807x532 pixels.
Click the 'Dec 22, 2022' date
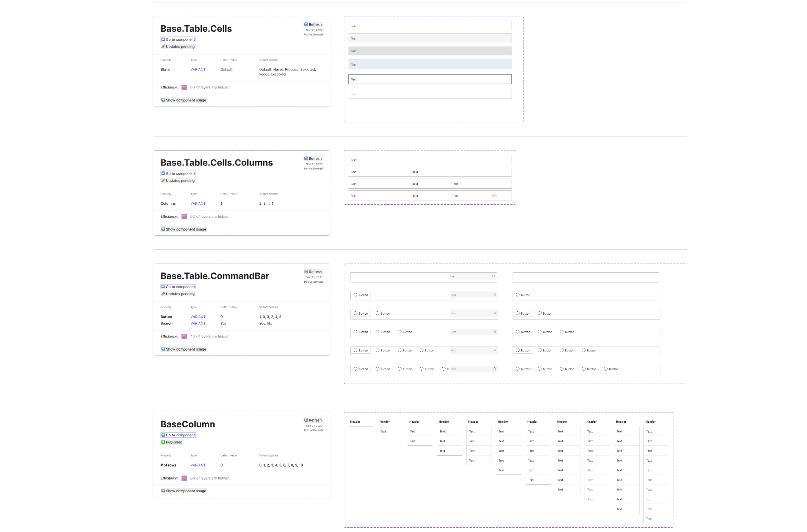pos(314,277)
